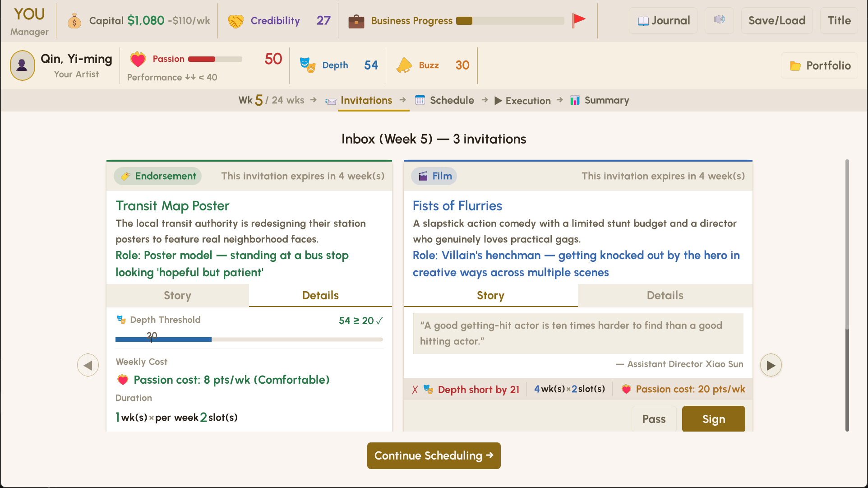Click the Capital money bag icon
Screen dimensions: 868x488
tap(74, 21)
